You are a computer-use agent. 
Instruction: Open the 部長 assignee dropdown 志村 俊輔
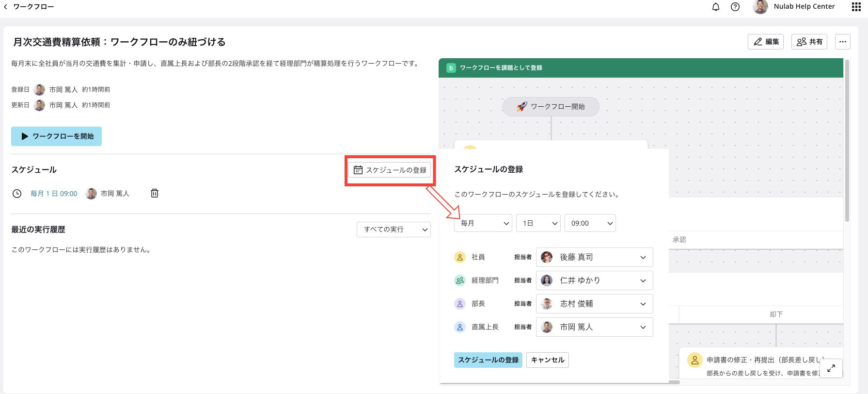(x=595, y=304)
